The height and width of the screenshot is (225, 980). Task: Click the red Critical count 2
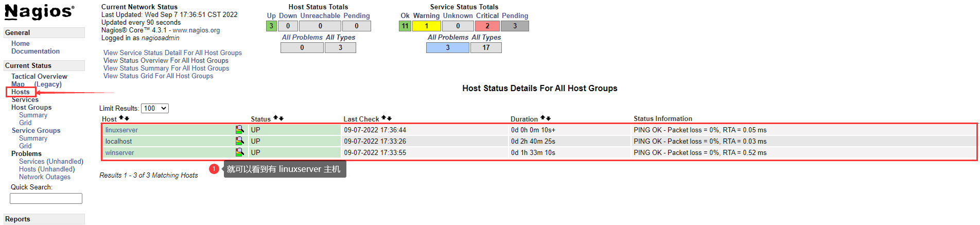pos(487,26)
